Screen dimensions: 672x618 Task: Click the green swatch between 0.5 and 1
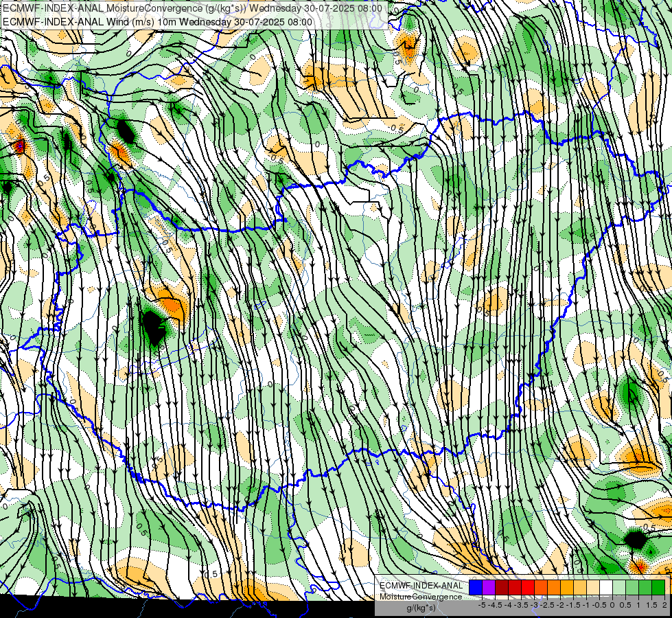tap(632, 587)
